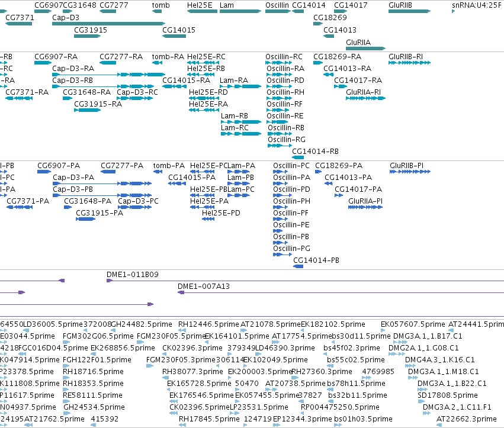Click transcript Oscillin-RH

pos(280,98)
